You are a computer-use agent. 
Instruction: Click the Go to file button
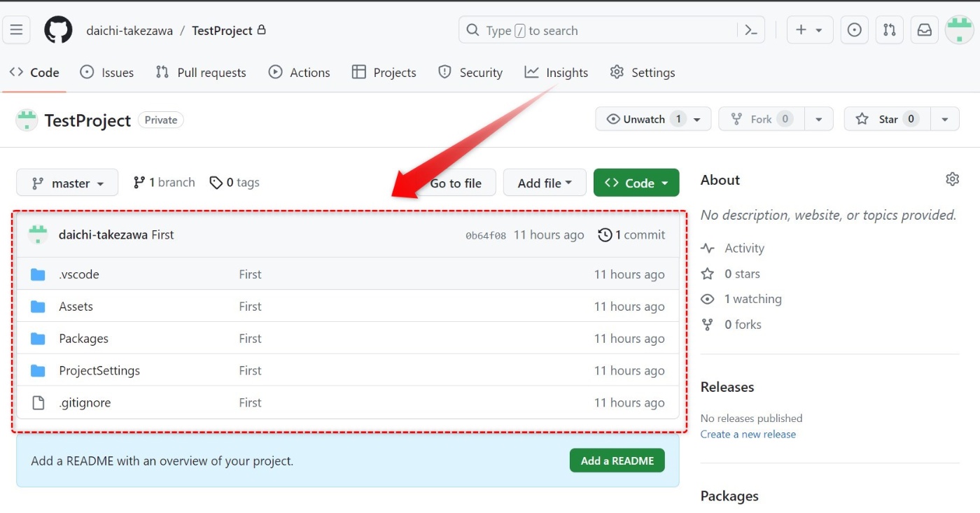point(456,183)
